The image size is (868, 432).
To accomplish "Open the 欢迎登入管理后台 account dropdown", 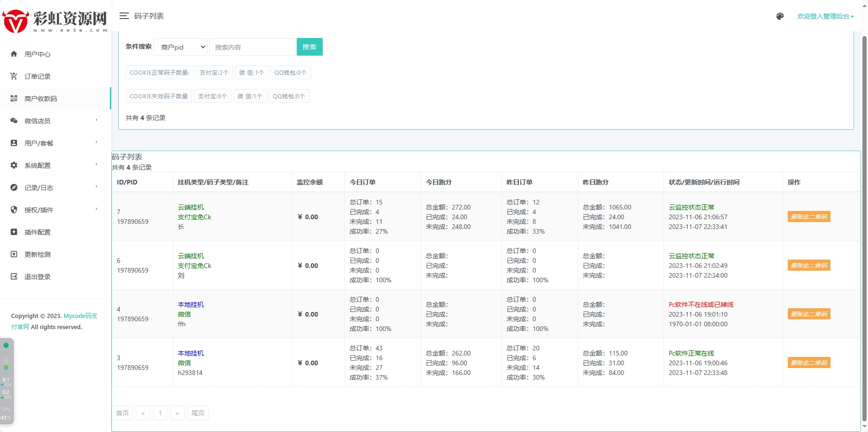I will coord(825,16).
